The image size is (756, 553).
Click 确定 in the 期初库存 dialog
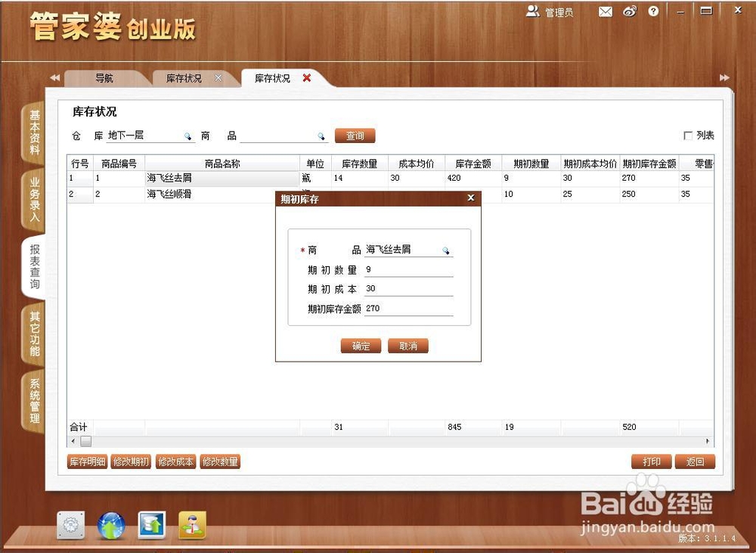coord(361,346)
